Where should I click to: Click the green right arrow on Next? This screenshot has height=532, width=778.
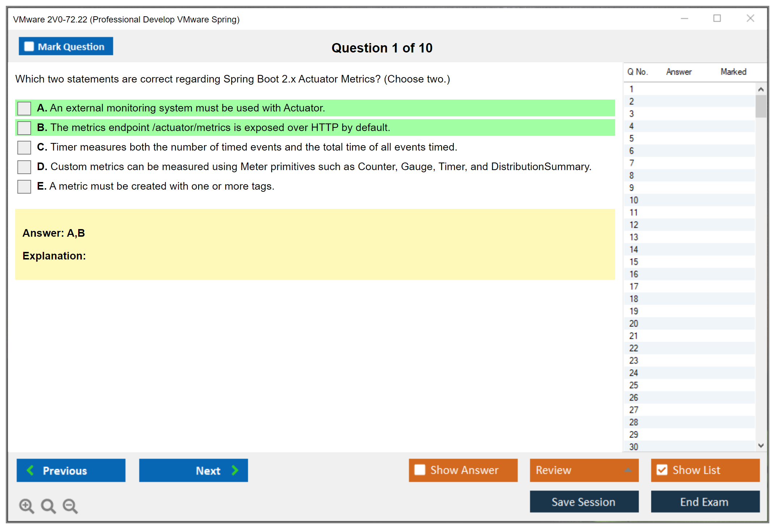[235, 470]
